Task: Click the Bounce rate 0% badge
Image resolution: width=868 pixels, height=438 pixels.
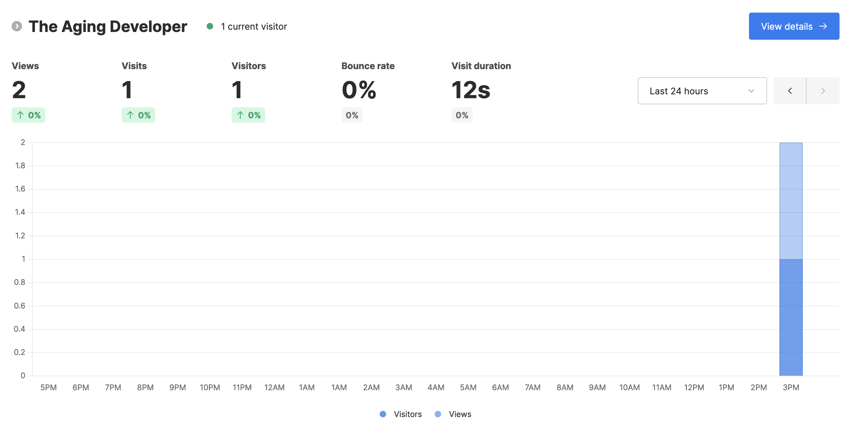Action: pyautogui.click(x=352, y=115)
